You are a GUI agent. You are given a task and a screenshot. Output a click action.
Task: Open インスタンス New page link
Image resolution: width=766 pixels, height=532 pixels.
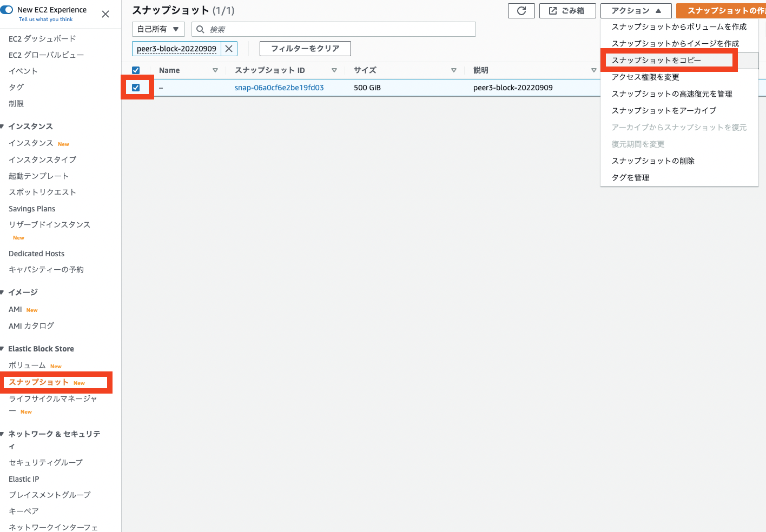click(31, 143)
